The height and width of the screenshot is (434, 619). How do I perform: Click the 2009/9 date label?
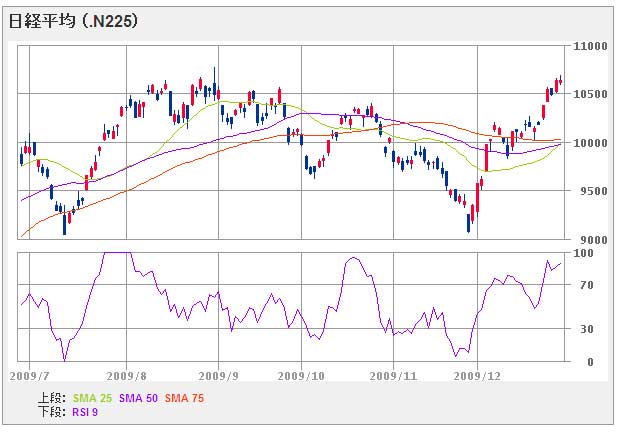pyautogui.click(x=219, y=376)
